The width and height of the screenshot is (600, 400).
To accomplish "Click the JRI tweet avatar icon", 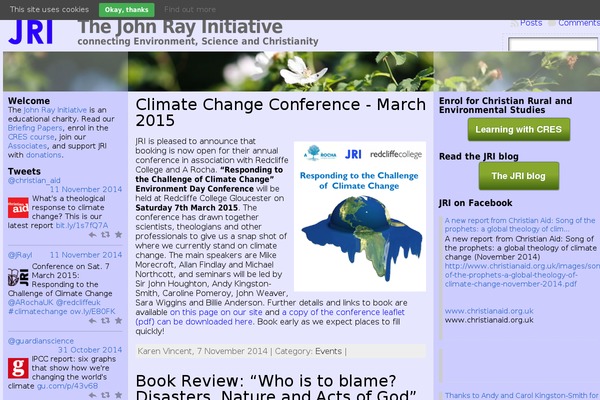I will 18,277.
